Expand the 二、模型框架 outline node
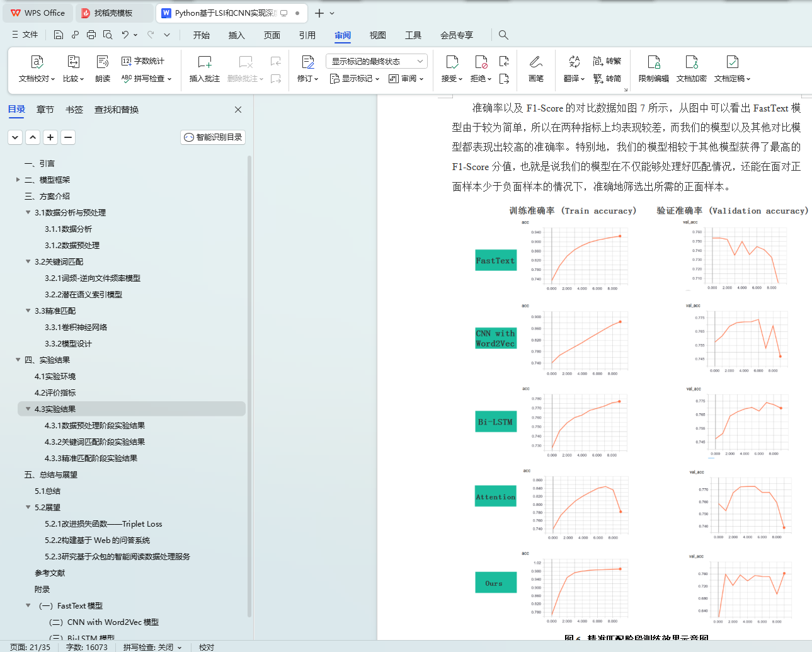The width and height of the screenshot is (812, 652). click(18, 180)
